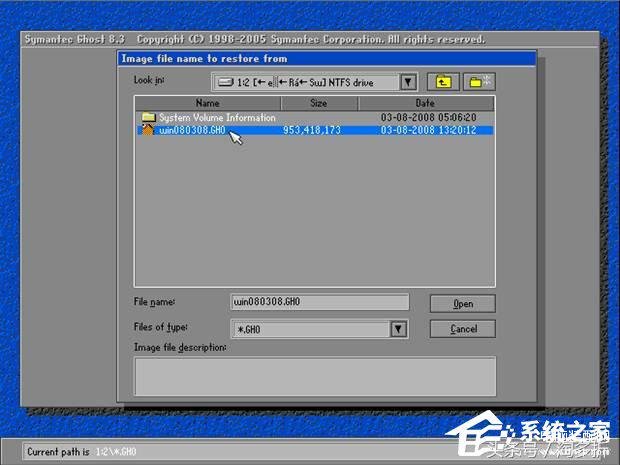Click the Cancel button
This screenshot has height=465, width=620.
click(x=463, y=329)
